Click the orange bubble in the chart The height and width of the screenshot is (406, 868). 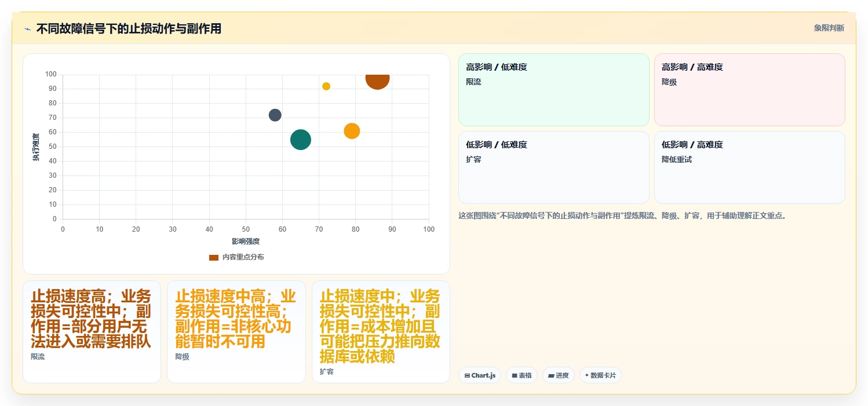[352, 131]
